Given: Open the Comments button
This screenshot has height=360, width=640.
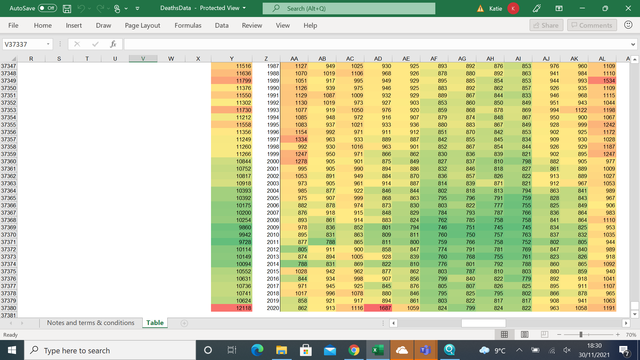Looking at the screenshot, I should 592,25.
